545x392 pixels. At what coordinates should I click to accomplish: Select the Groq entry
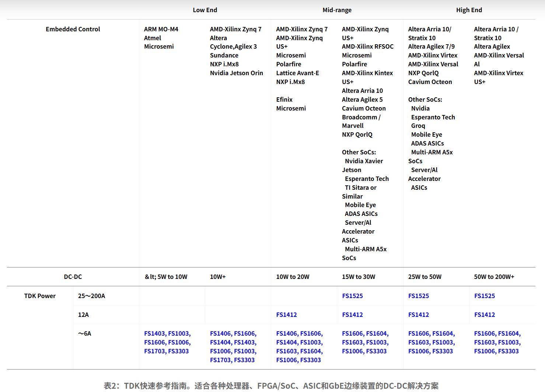click(418, 126)
